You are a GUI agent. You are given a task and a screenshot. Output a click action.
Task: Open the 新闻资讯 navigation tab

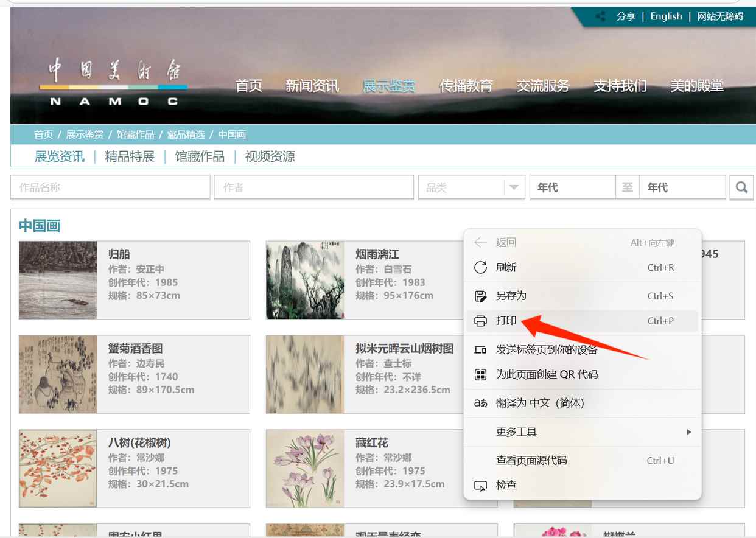pos(312,86)
